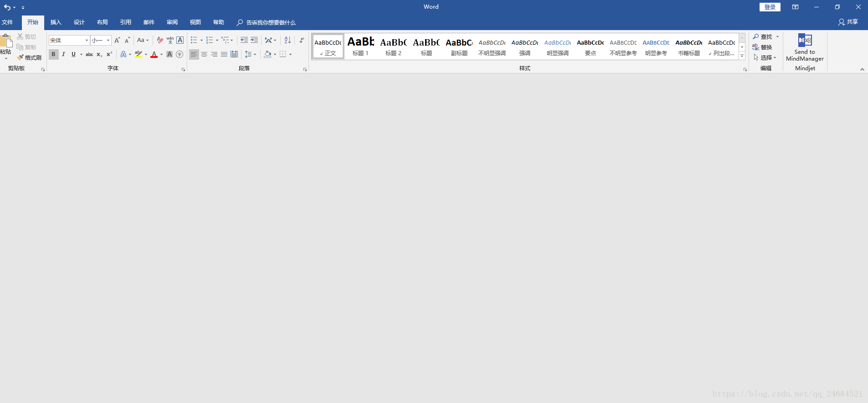Decrease font size with A-down icon
868x403 pixels.
coord(128,40)
